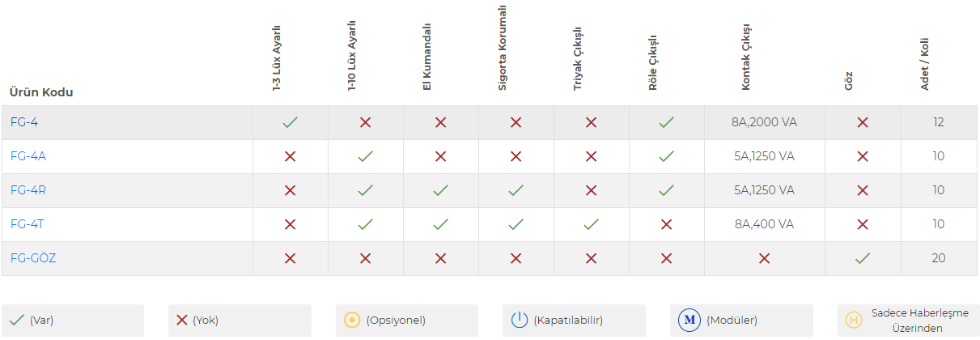Click FG-4T check mark under Triyak Çıkışlı
The image size is (980, 340).
point(591,224)
